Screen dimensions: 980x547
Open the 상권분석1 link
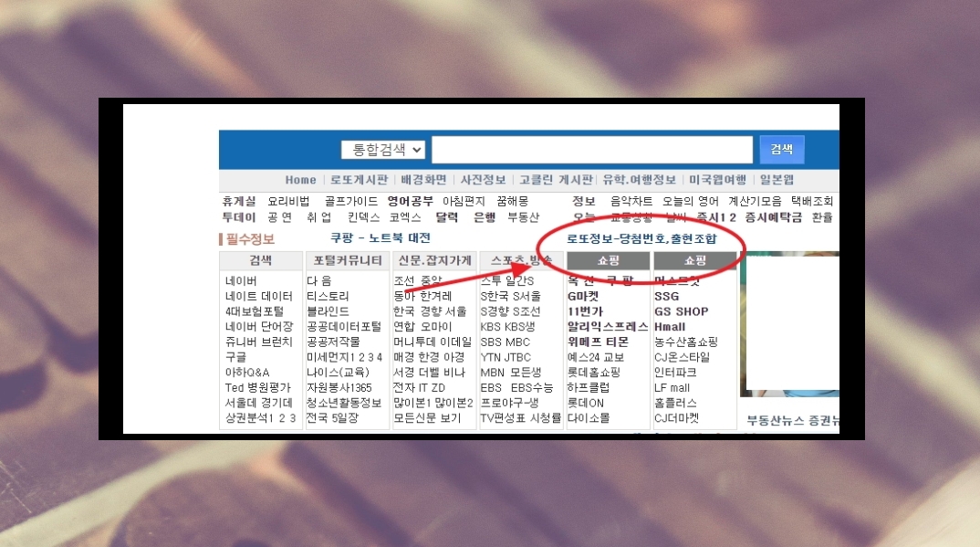(251, 418)
